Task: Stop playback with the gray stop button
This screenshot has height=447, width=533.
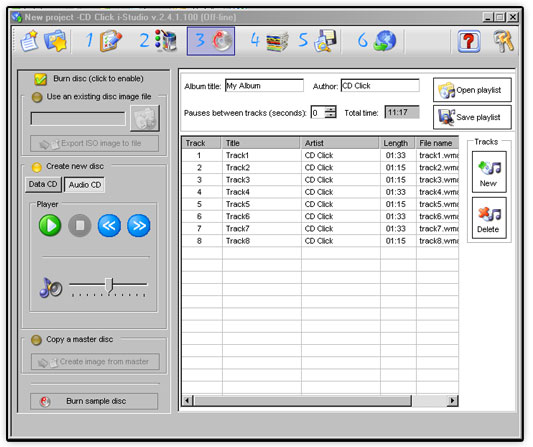Action: 80,225
